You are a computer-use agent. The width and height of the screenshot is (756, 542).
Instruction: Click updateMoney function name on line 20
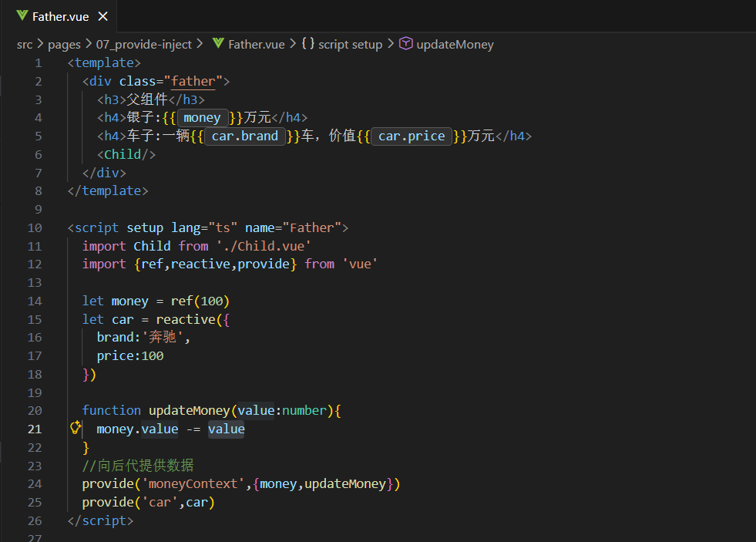(x=189, y=411)
